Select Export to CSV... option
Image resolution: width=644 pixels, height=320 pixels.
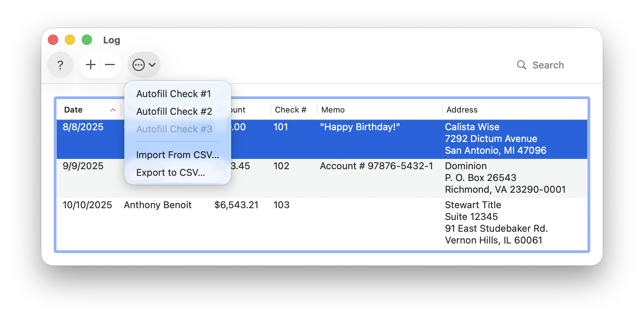click(170, 173)
